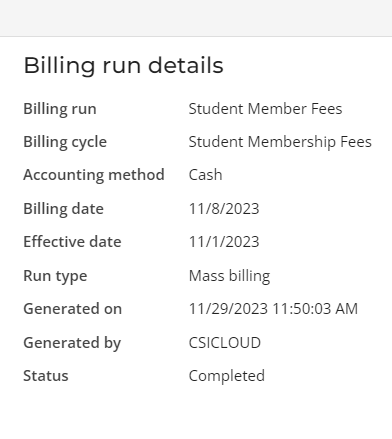Click the Mass billing run type value
The height and width of the screenshot is (439, 392).
coord(229,276)
